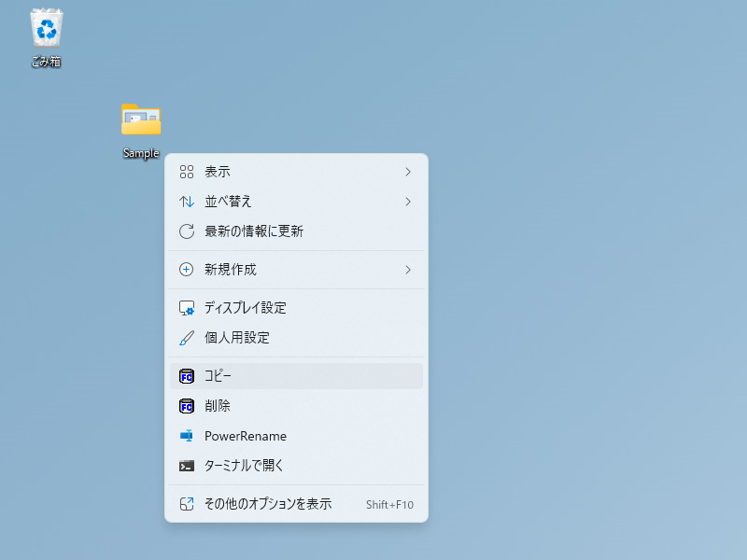Image resolution: width=747 pixels, height=560 pixels.
Task: Click the refresh icon beside 最新の情報に更新
Action: 187,231
